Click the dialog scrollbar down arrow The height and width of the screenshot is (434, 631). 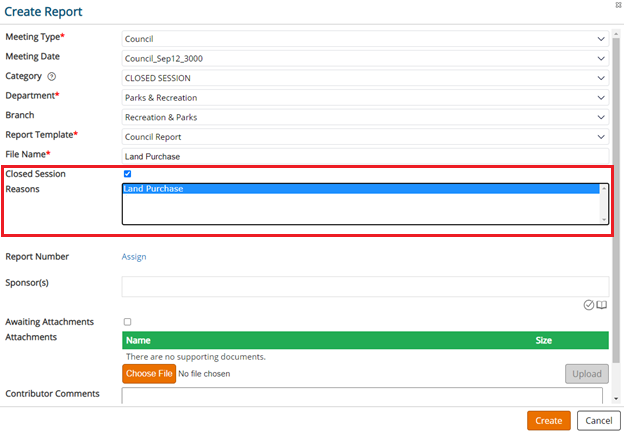point(616,399)
